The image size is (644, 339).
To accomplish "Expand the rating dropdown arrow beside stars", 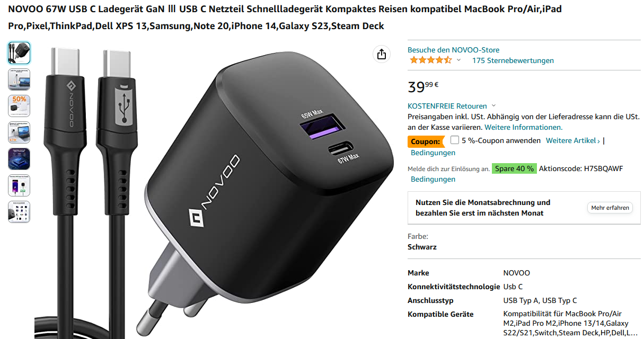I will tap(459, 60).
